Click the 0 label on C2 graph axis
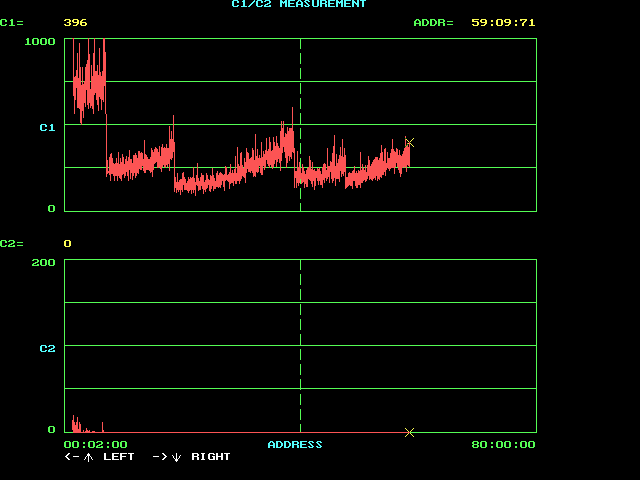Screen dimensions: 640x480 pos(51,429)
